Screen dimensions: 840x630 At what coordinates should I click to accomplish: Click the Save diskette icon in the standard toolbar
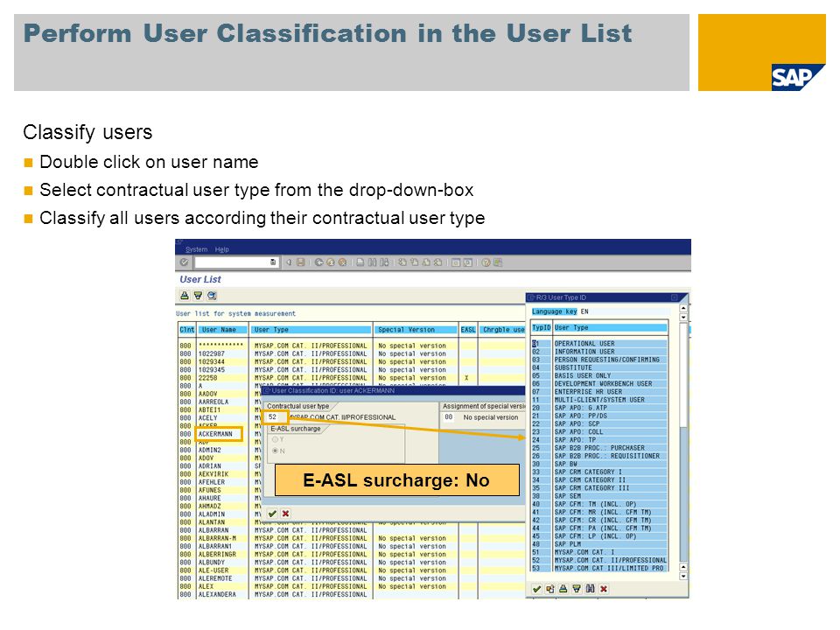tap(300, 262)
